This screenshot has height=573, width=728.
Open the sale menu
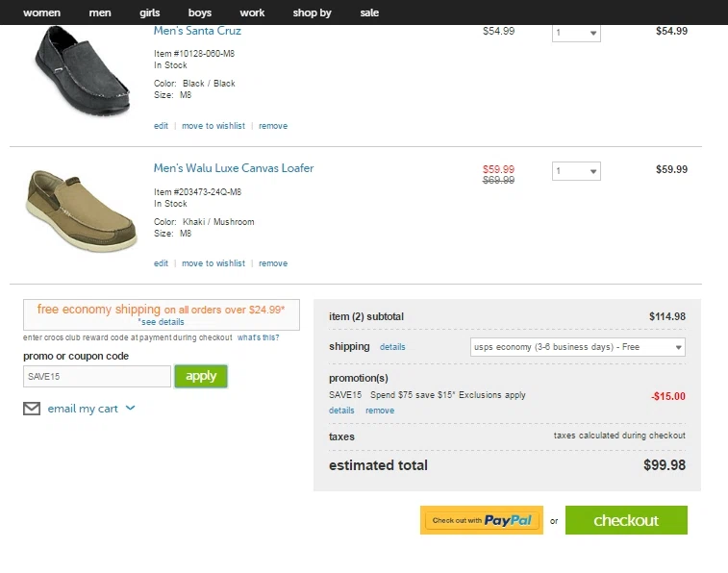click(369, 12)
